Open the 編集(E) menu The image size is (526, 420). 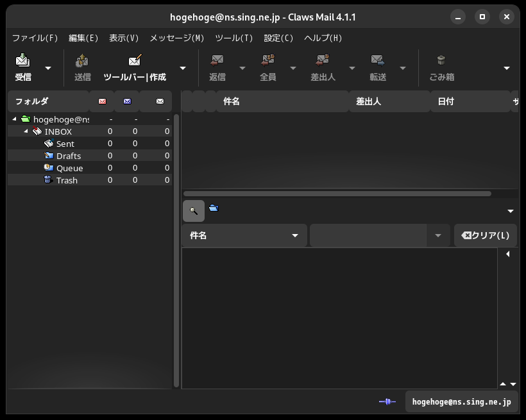(x=83, y=38)
